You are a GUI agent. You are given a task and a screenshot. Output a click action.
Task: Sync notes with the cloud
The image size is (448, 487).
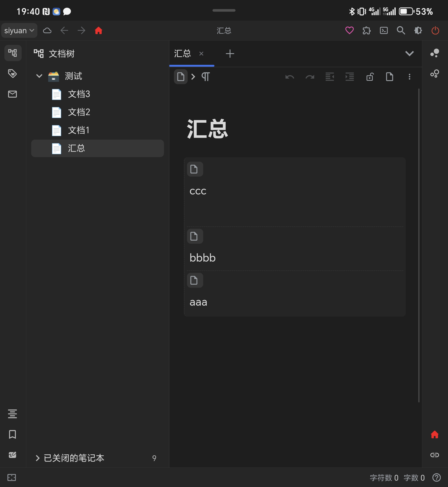[x=47, y=30]
